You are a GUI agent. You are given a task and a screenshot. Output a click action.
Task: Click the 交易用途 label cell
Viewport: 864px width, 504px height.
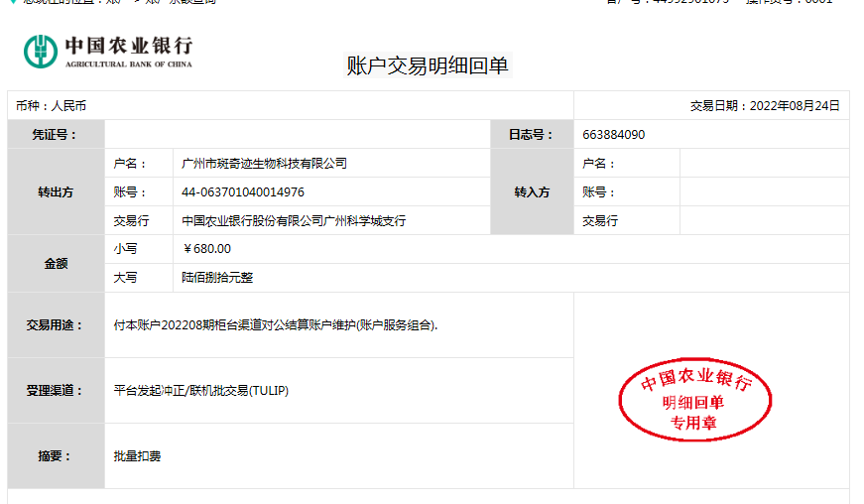tap(56, 325)
